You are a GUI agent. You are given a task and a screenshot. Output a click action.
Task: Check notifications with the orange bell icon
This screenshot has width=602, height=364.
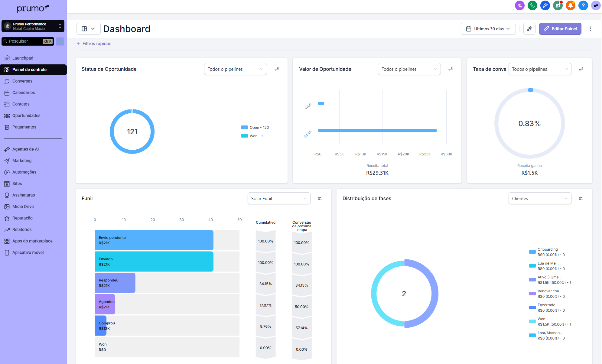(x=571, y=5)
